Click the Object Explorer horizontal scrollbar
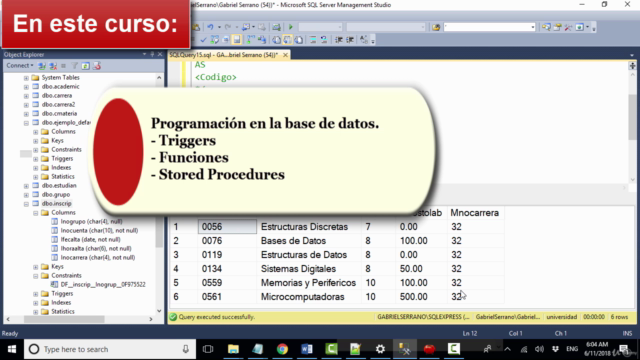 pos(64,319)
